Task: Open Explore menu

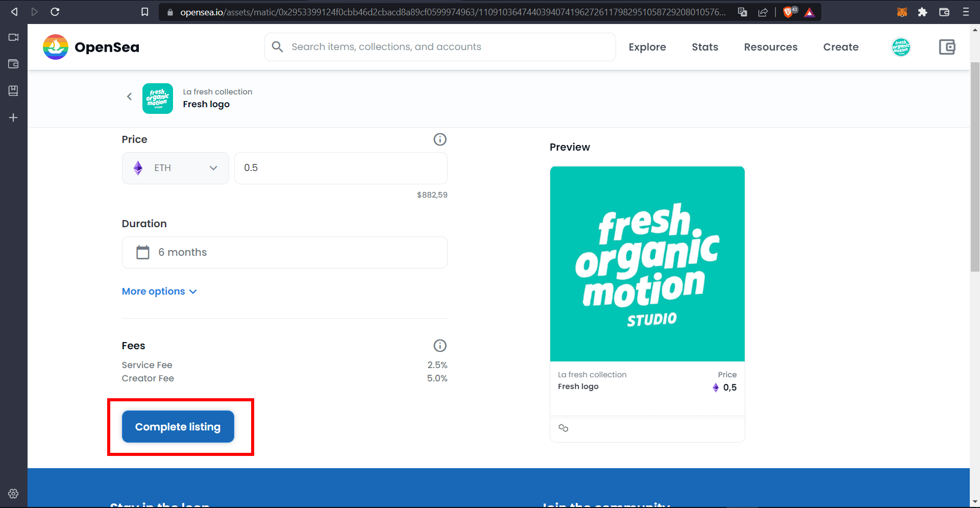Action: tap(647, 47)
